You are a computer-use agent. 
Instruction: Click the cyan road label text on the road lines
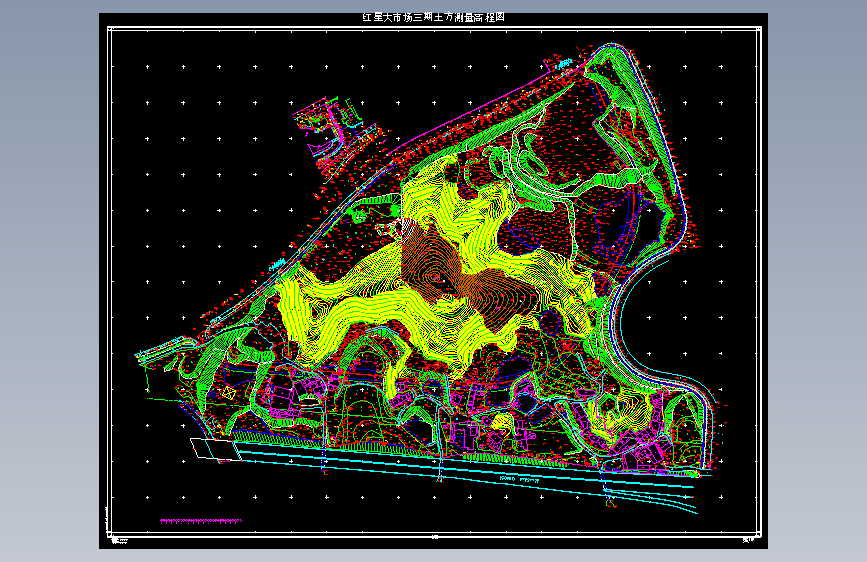coord(519,479)
